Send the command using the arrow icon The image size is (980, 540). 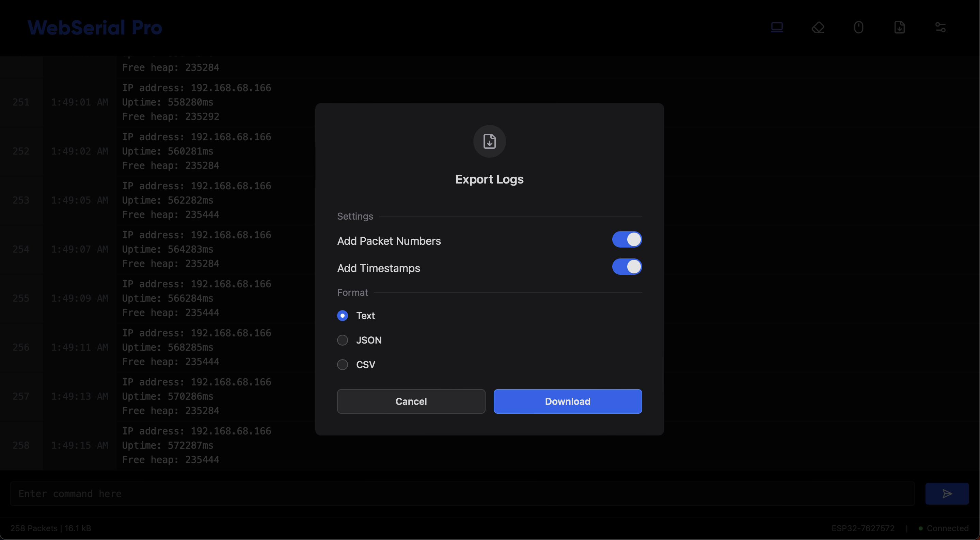click(x=947, y=494)
